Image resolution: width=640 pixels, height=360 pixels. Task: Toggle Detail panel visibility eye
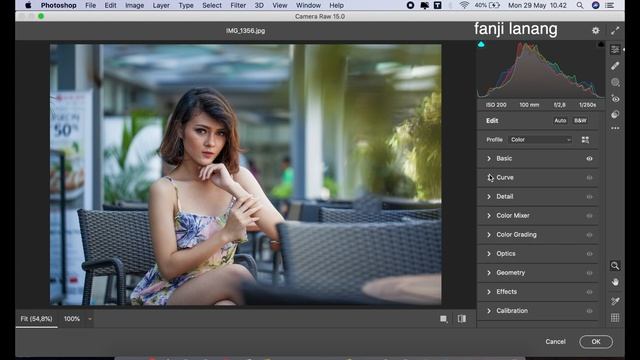(589, 197)
